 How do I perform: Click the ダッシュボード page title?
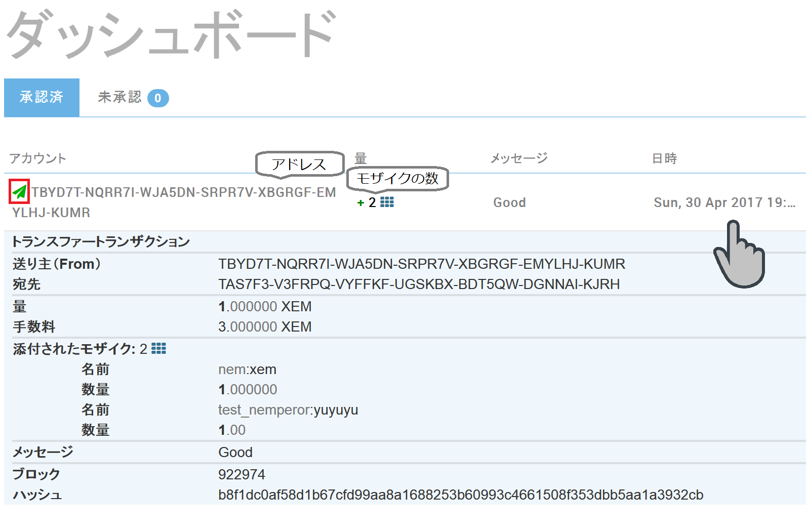pos(171,34)
